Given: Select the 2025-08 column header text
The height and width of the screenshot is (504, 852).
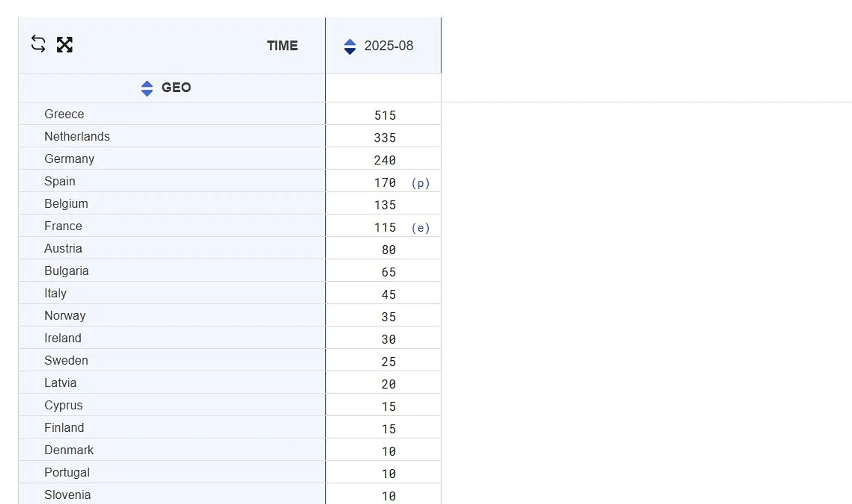Looking at the screenshot, I should tap(388, 46).
